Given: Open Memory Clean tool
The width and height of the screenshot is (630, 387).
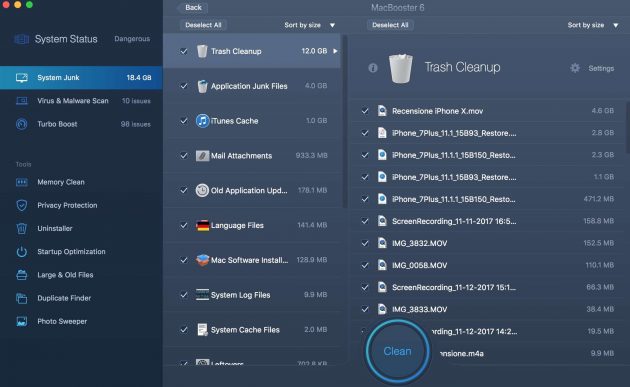Looking at the screenshot, I should point(81,182).
